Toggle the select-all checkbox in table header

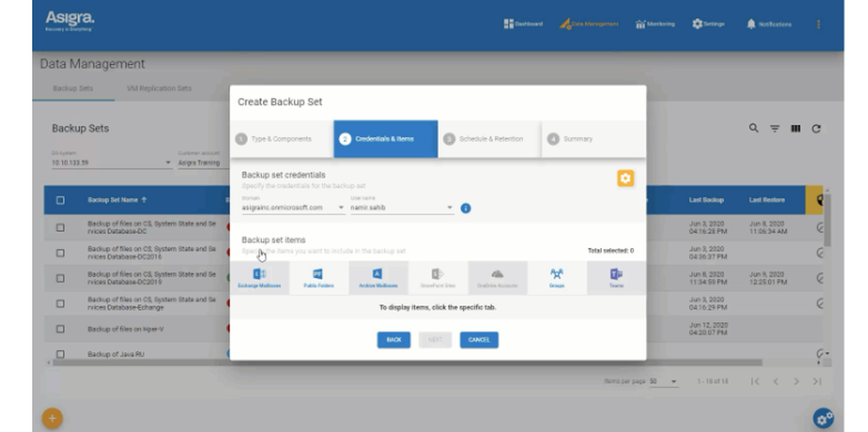pyautogui.click(x=61, y=200)
